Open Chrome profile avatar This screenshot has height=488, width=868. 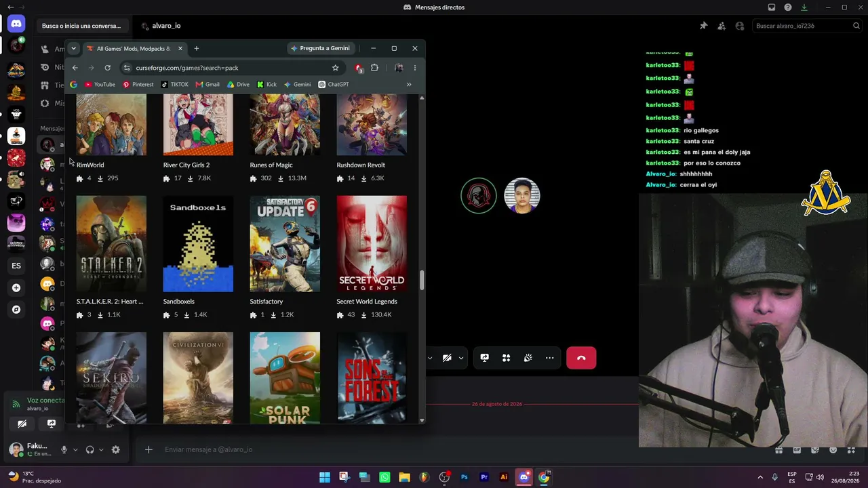click(x=399, y=68)
